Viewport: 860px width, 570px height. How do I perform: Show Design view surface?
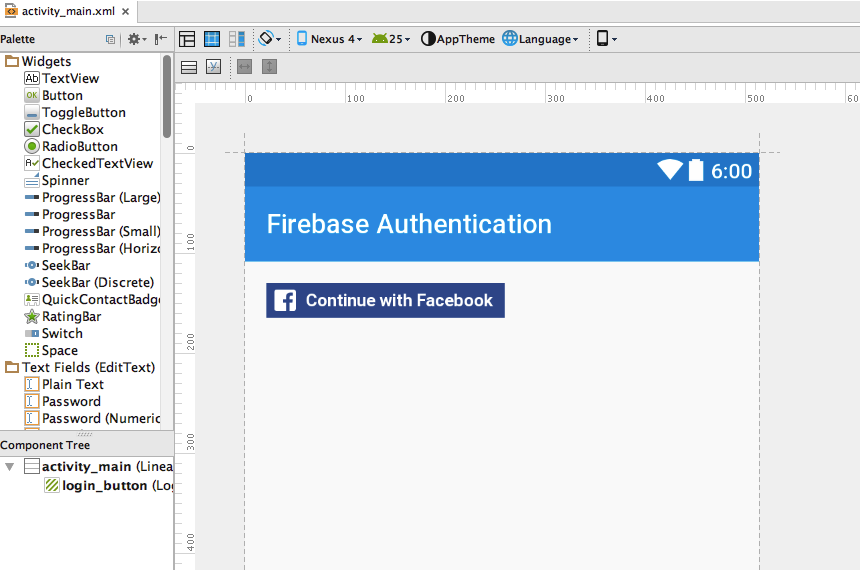[x=187, y=39]
